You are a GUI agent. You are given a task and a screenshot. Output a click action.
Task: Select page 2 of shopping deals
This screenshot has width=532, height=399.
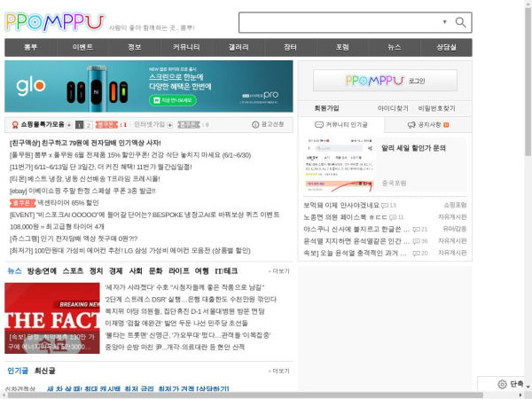(x=88, y=125)
